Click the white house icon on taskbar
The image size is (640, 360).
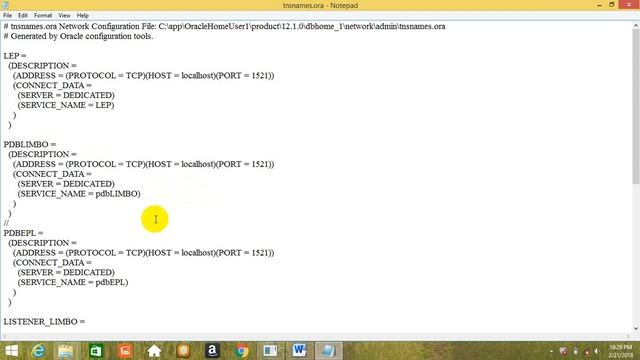click(154, 351)
